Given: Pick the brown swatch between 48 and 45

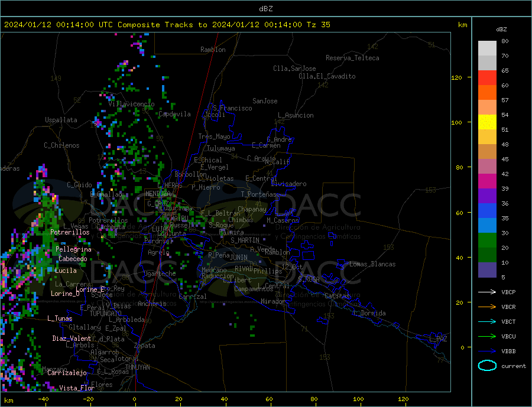Looking at the screenshot, I should pos(487,152).
